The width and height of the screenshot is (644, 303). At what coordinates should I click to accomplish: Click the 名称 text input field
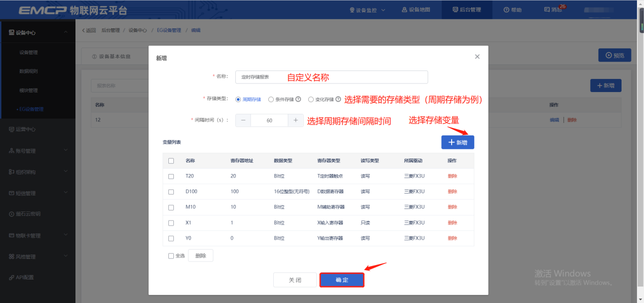(x=332, y=77)
